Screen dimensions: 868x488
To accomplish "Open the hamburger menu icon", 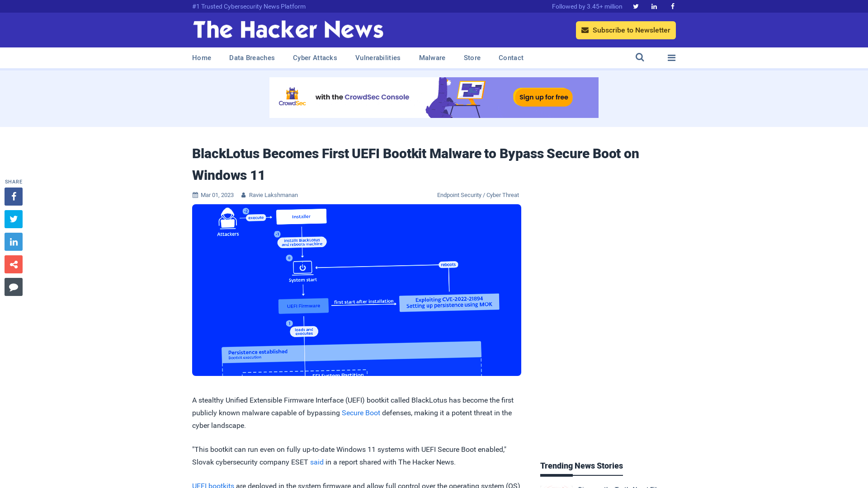I will [x=671, y=58].
